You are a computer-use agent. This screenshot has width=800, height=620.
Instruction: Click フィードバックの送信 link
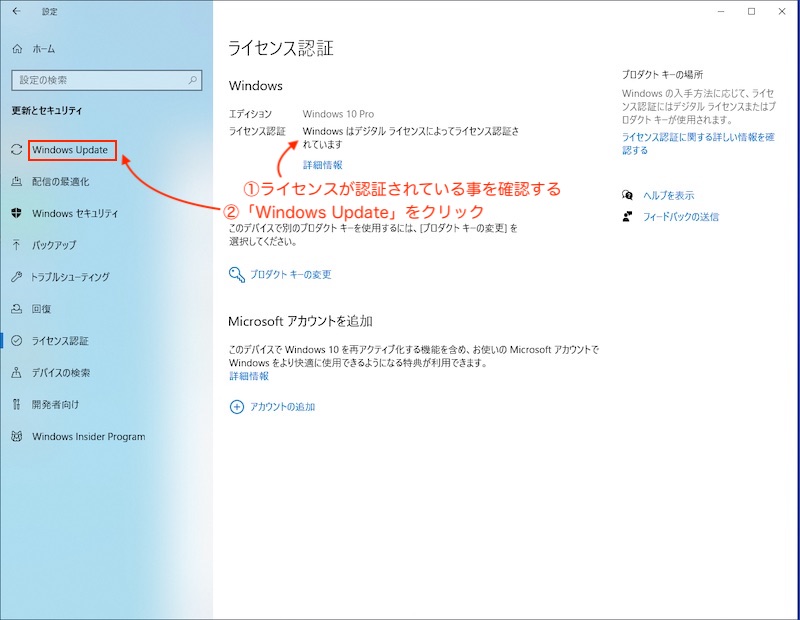[x=681, y=216]
